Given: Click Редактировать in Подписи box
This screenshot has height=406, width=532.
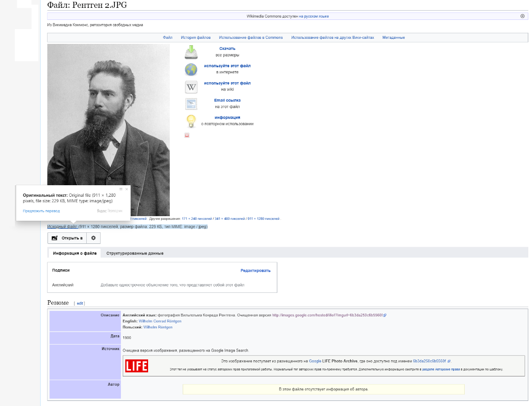Looking at the screenshot, I should click(256, 271).
